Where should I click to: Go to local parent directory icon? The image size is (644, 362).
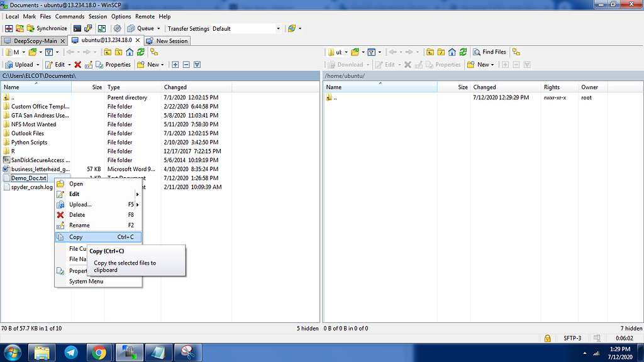click(108, 52)
